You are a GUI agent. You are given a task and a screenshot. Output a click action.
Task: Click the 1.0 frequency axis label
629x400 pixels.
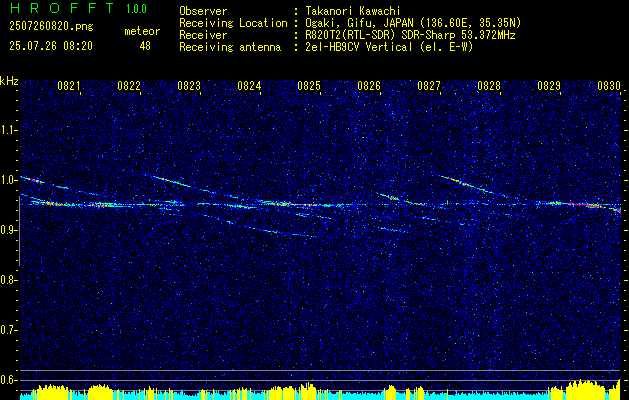(7, 180)
